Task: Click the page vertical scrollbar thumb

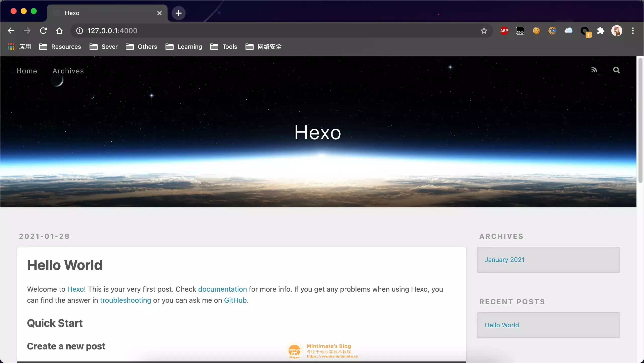Action: click(640, 120)
